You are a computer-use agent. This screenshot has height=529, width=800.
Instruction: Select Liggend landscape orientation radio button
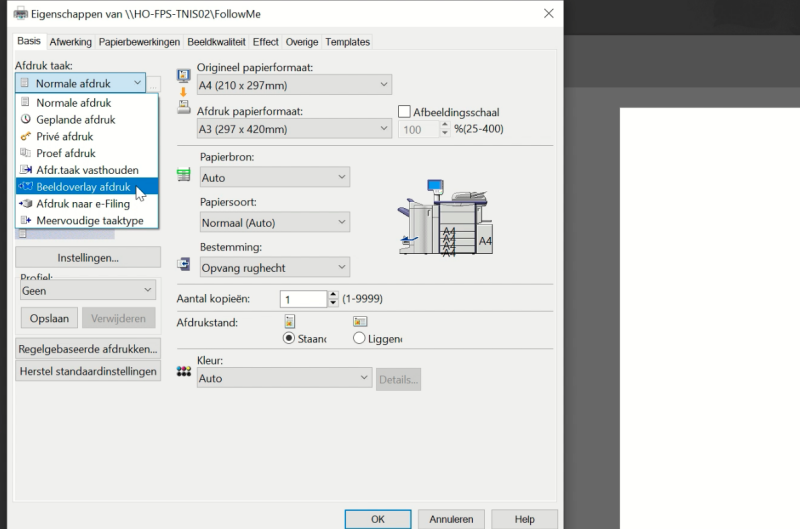click(x=359, y=339)
